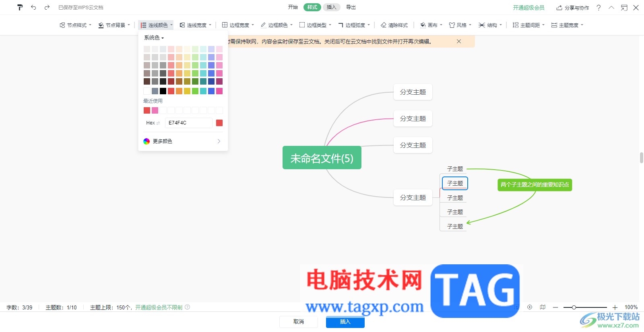644x332 pixels.
Task: Click the 开通超级会员 link at top right
Action: (x=528, y=8)
